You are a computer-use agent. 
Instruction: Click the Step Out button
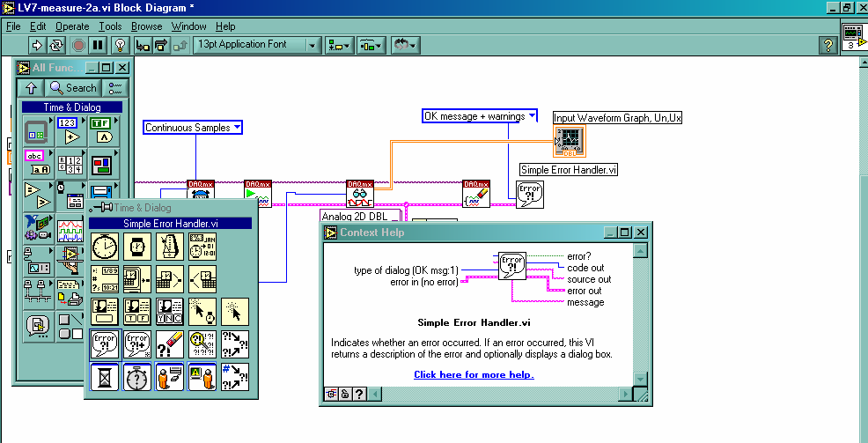(180, 45)
